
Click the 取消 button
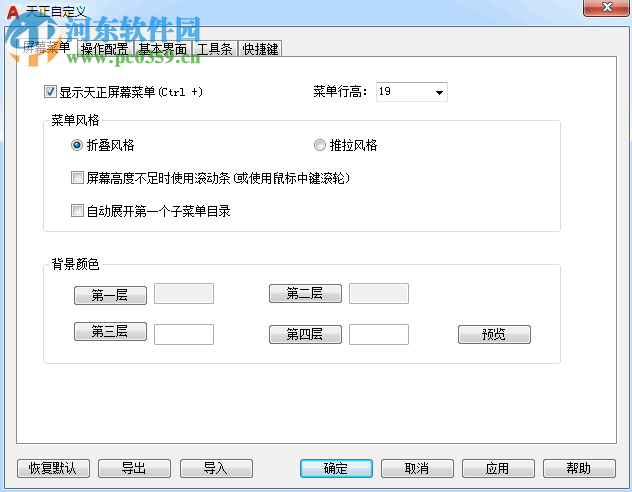(x=417, y=468)
